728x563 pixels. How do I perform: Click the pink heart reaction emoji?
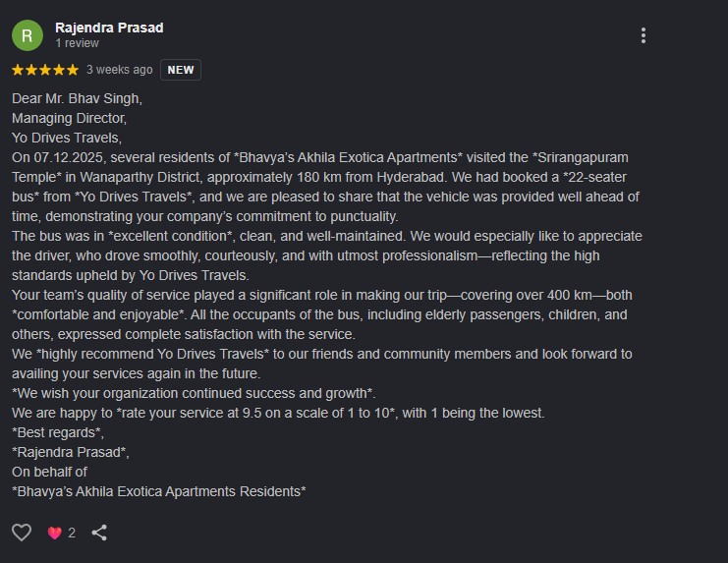(54, 533)
